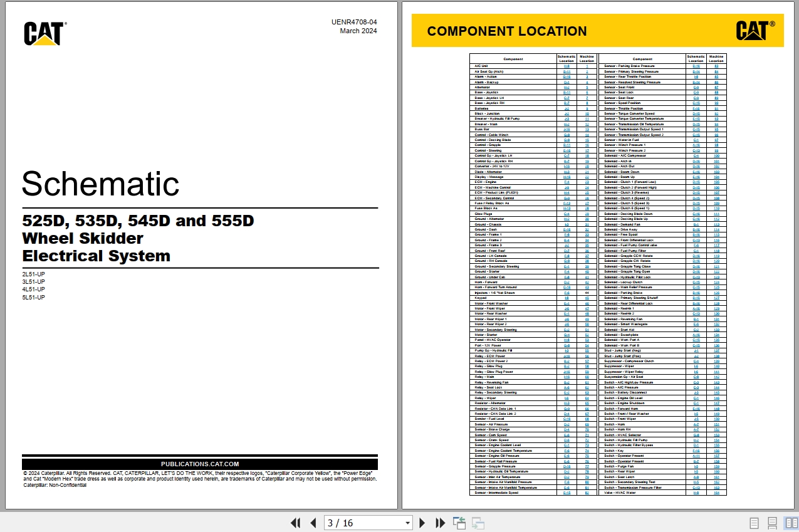This screenshot has width=799, height=532.
Task: Open schematic location for Ground - Starter
Action: [567, 271]
